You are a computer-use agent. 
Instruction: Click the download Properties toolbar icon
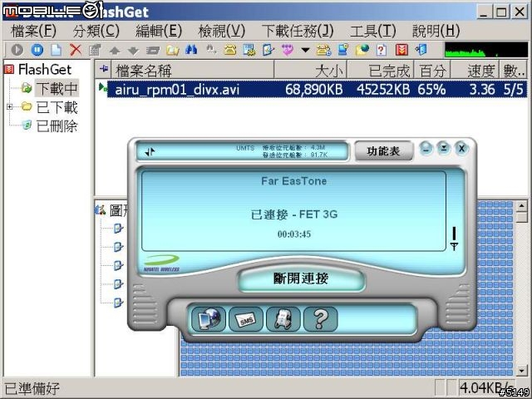(95, 50)
